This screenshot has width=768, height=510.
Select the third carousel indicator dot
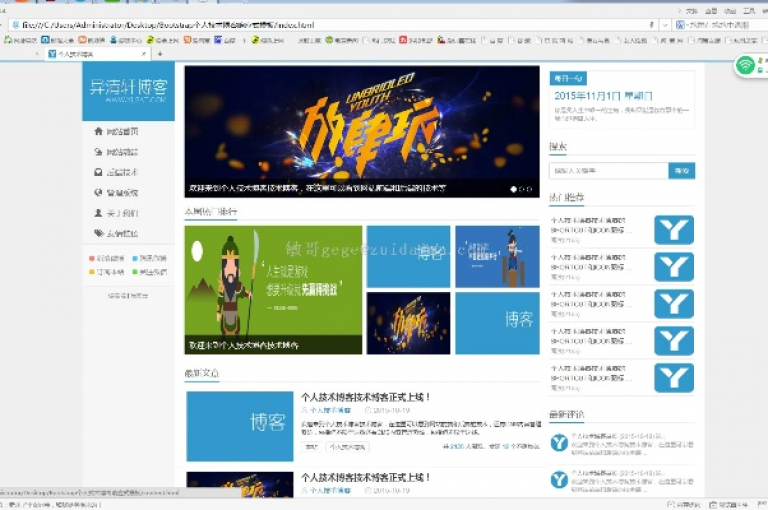tap(529, 189)
